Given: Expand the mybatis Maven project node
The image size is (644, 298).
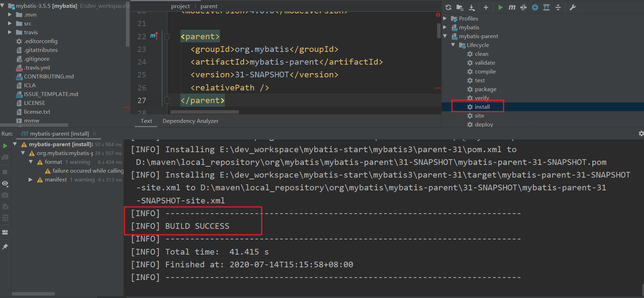Looking at the screenshot, I should click(445, 27).
